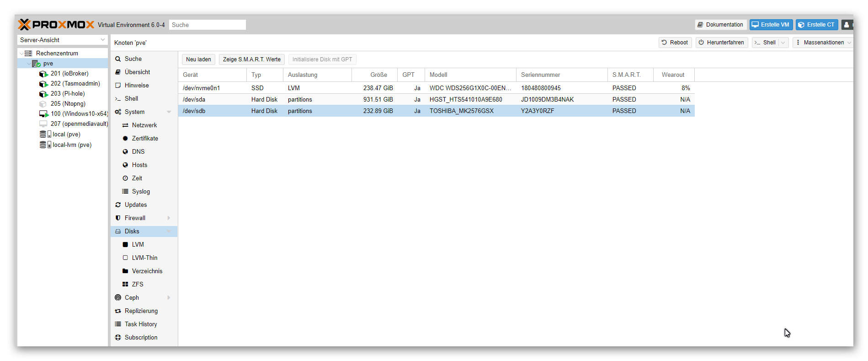The width and height of the screenshot is (868, 361).
Task: Click the user account icon button
Action: pyautogui.click(x=847, y=25)
